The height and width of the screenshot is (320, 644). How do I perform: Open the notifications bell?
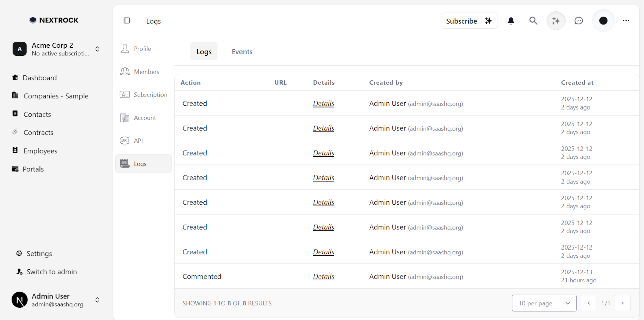point(511,21)
